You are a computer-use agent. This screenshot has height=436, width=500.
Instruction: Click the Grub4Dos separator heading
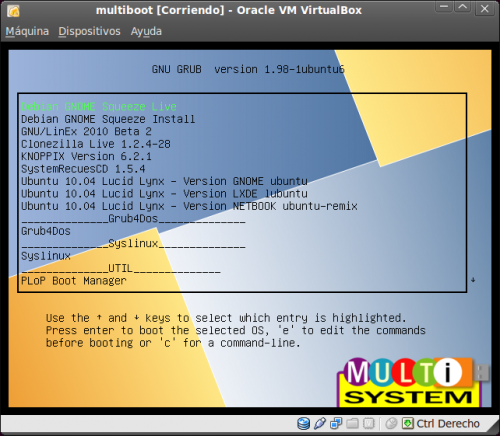point(133,219)
